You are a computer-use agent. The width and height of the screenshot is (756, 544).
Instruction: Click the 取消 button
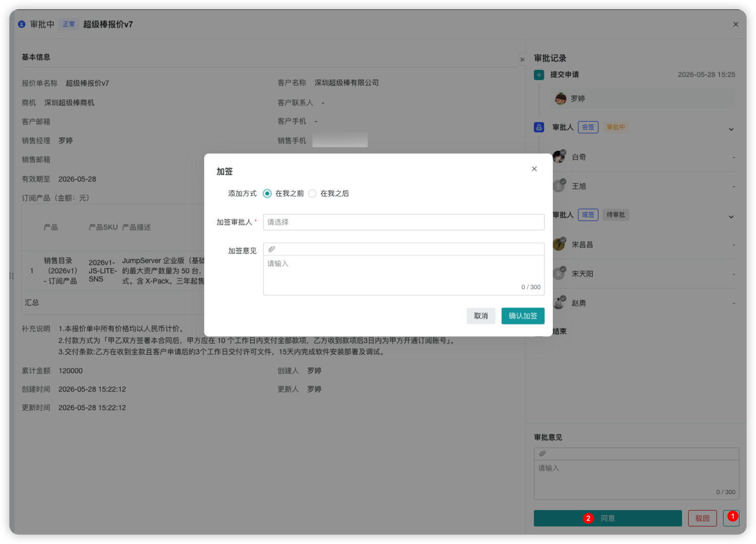point(481,316)
